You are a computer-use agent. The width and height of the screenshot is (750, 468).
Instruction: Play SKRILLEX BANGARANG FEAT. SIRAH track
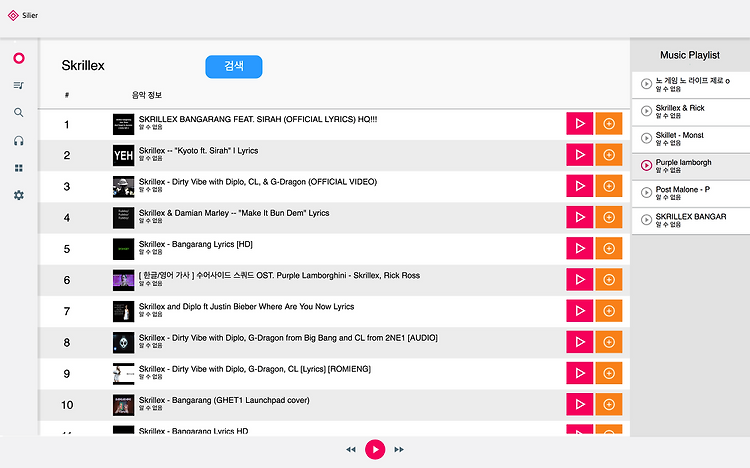(x=580, y=124)
